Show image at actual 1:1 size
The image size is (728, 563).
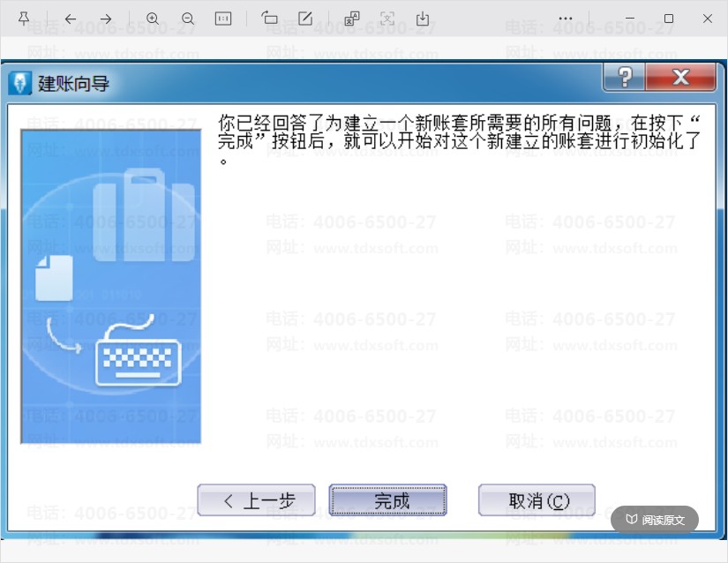[223, 19]
